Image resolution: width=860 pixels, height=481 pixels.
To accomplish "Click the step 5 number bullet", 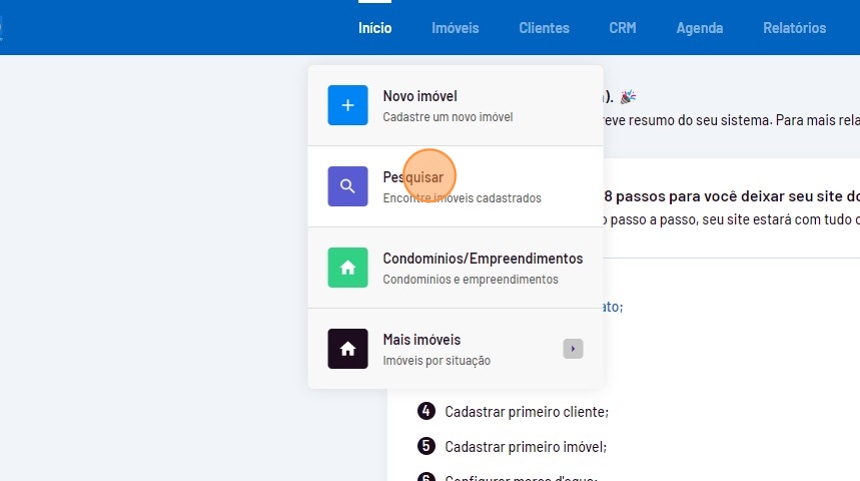I will 426,446.
